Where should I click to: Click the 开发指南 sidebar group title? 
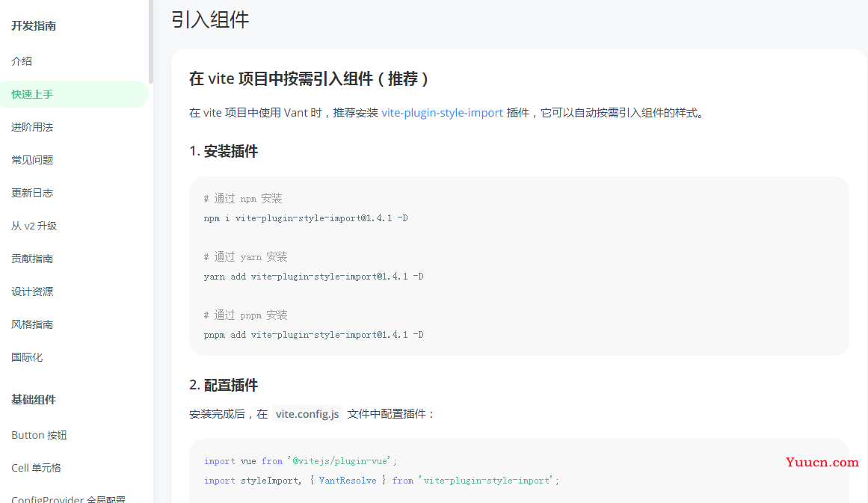(33, 26)
